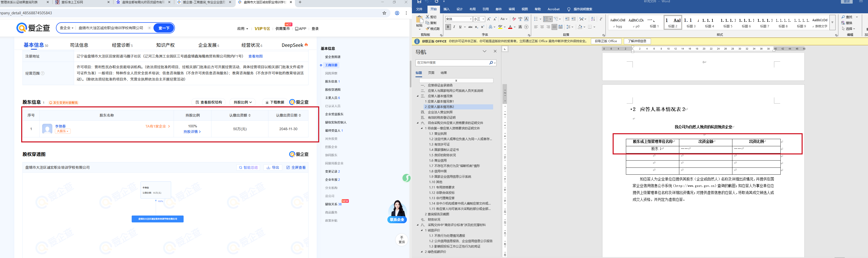868x258 pixels.
Task: Switch to the 知识产权 tab on Aiqicha
Action: 165,45
